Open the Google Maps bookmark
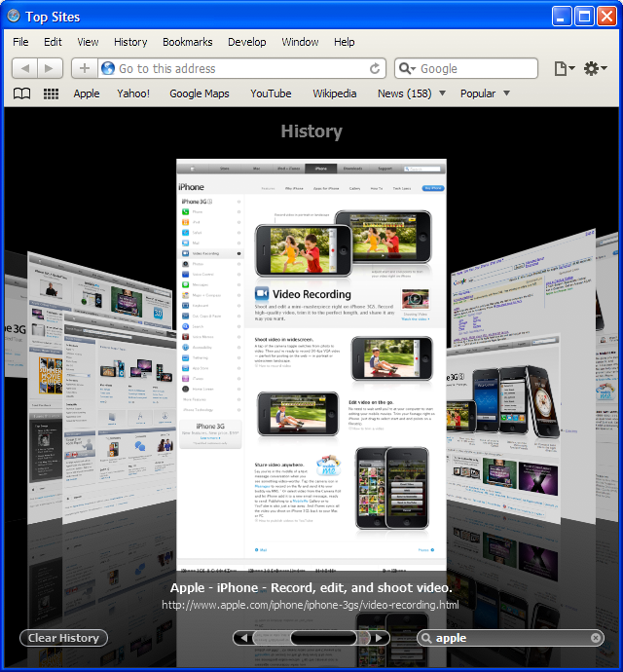This screenshot has height=672, width=623. point(200,93)
